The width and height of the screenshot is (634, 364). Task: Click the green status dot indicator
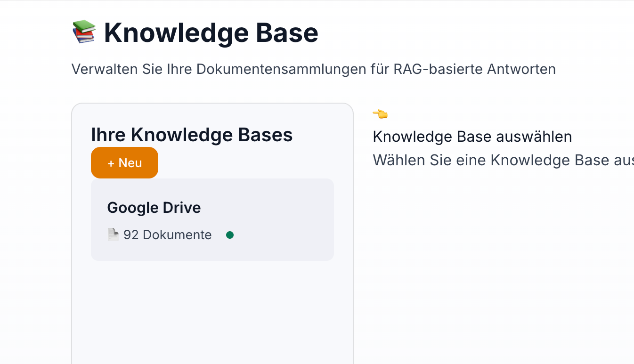click(230, 235)
